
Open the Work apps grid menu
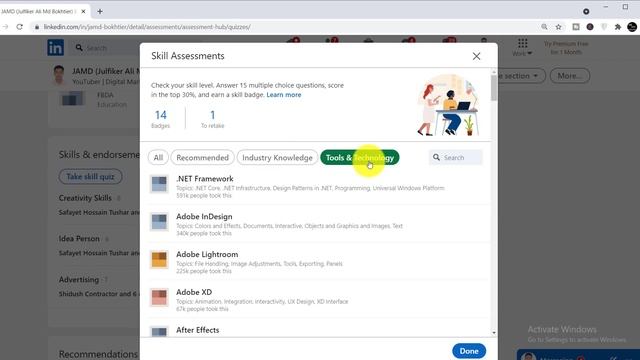tap(522, 47)
